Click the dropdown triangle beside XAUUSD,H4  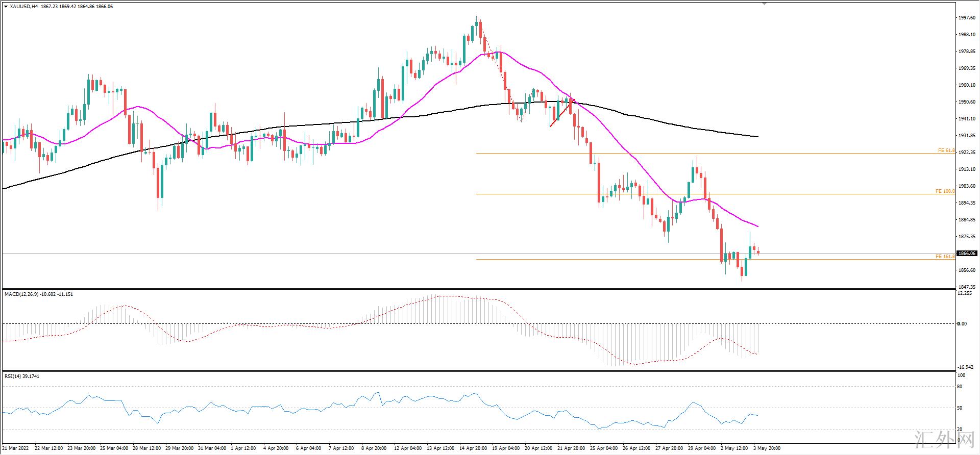click(6, 7)
